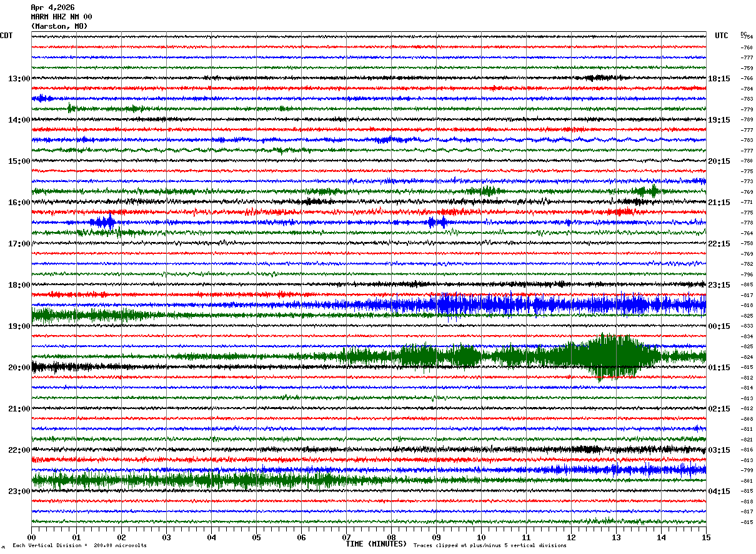Click the 04:15 UTC time label
Screen dimensions: 756x554
pyautogui.click(x=719, y=491)
